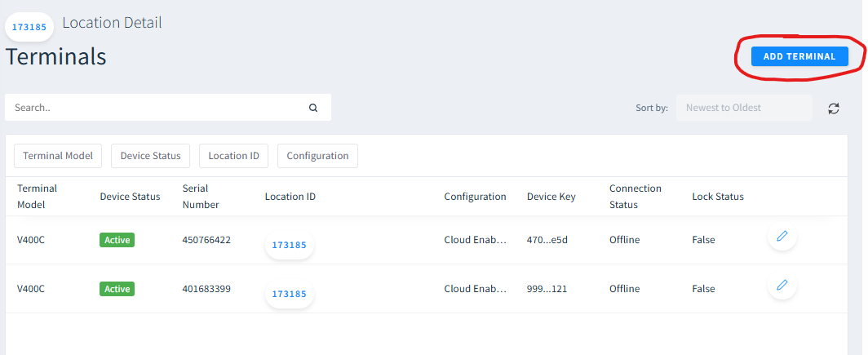Image resolution: width=868 pixels, height=355 pixels.
Task: Click Cloud Enab… in the 450766422 row
Action: (x=475, y=240)
